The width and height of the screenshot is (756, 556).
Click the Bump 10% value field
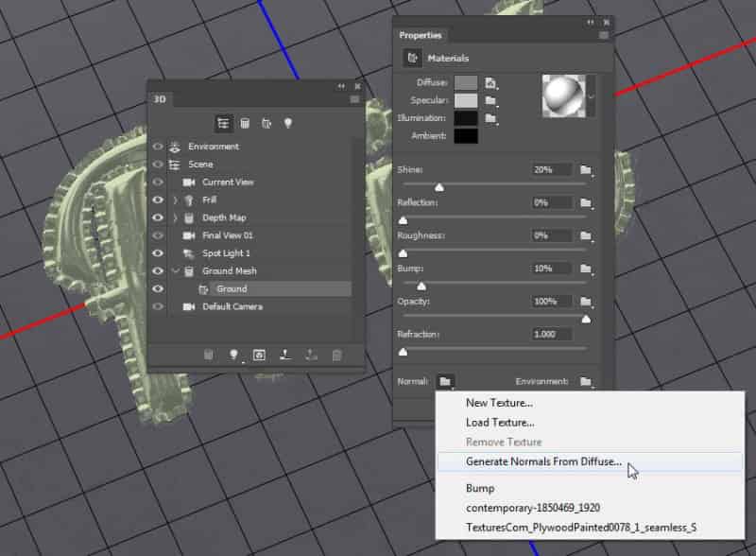coord(552,269)
